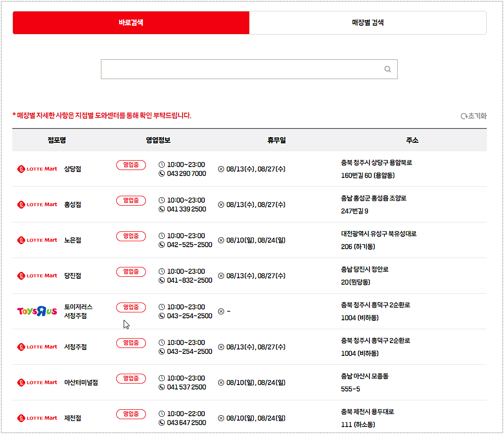
Task: Click the 영업중 badge for 토이저러스 서청주점
Action: pyautogui.click(x=131, y=307)
